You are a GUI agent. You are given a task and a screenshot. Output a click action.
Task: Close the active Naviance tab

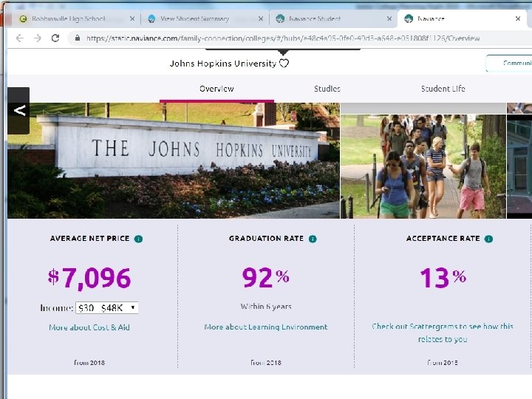pos(518,18)
